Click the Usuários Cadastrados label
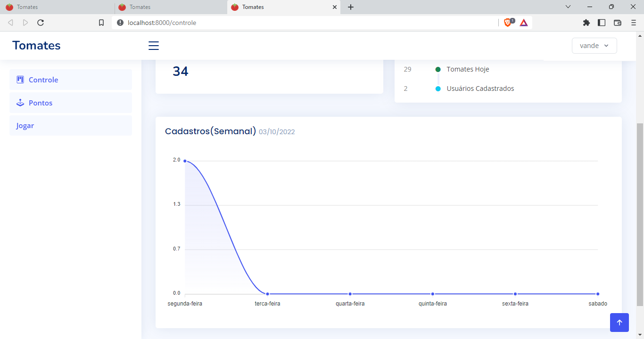 click(480, 89)
